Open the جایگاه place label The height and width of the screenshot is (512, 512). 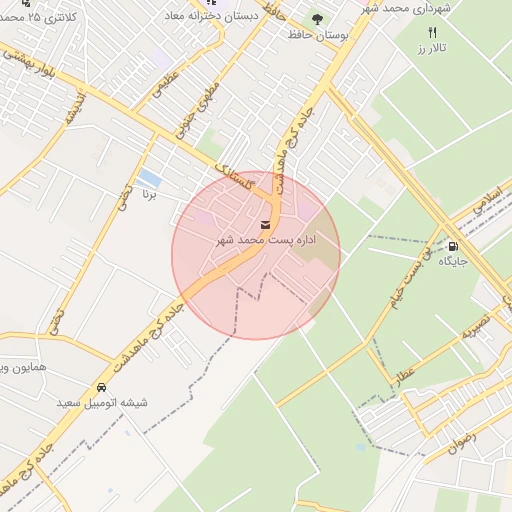453,261
